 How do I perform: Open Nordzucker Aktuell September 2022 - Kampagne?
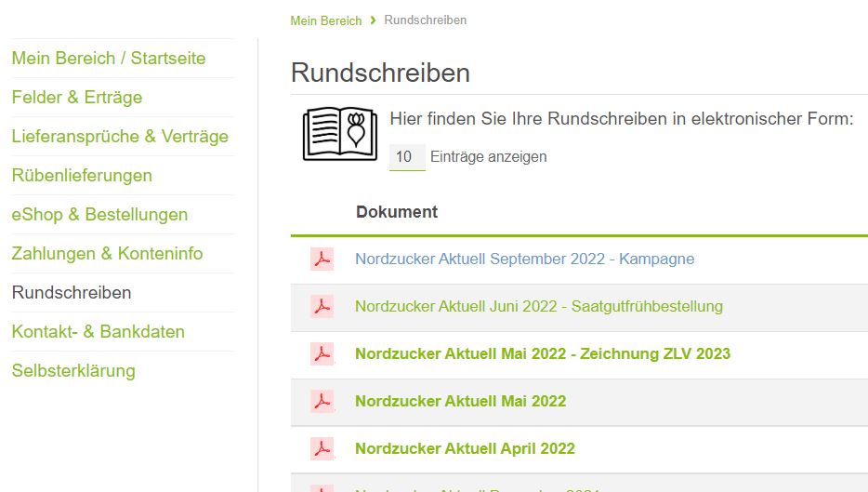(x=525, y=259)
